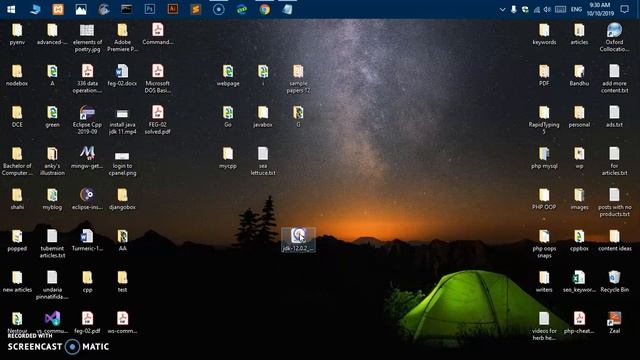Select the vs_commu... Visual Studio installer
640x360 pixels.
point(52,322)
